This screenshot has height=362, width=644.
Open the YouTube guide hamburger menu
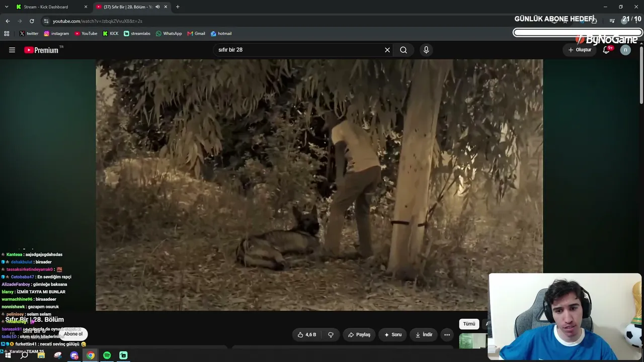pyautogui.click(x=12, y=50)
